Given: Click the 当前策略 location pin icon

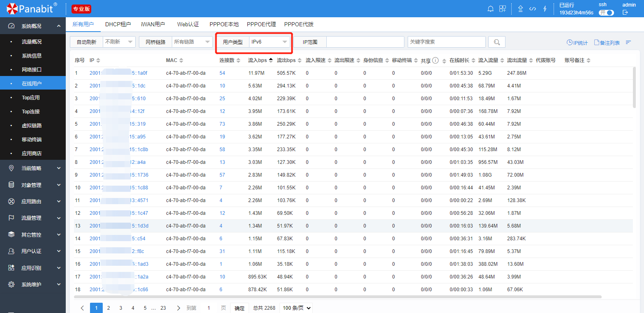Looking at the screenshot, I should tap(12, 168).
